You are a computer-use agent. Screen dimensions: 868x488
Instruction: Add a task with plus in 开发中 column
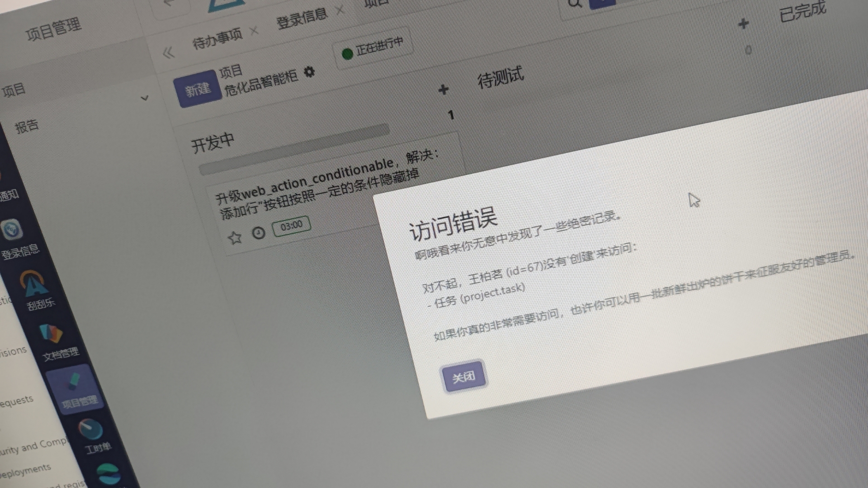[x=443, y=89]
